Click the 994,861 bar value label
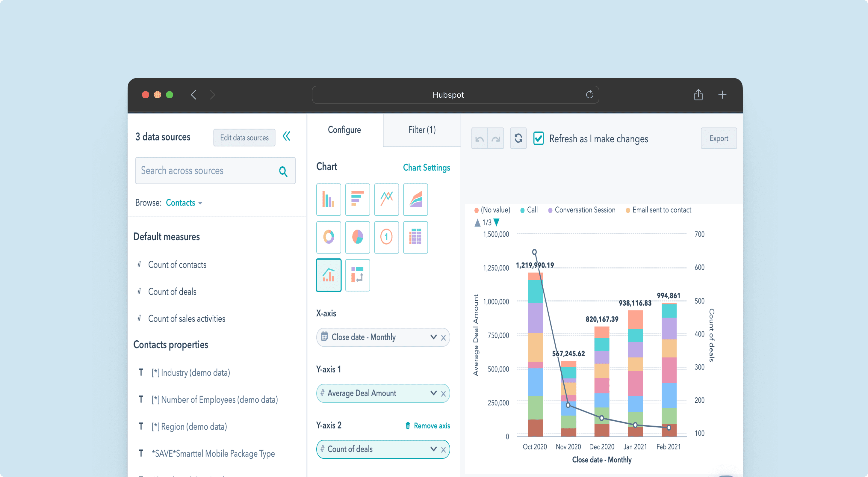 point(669,296)
